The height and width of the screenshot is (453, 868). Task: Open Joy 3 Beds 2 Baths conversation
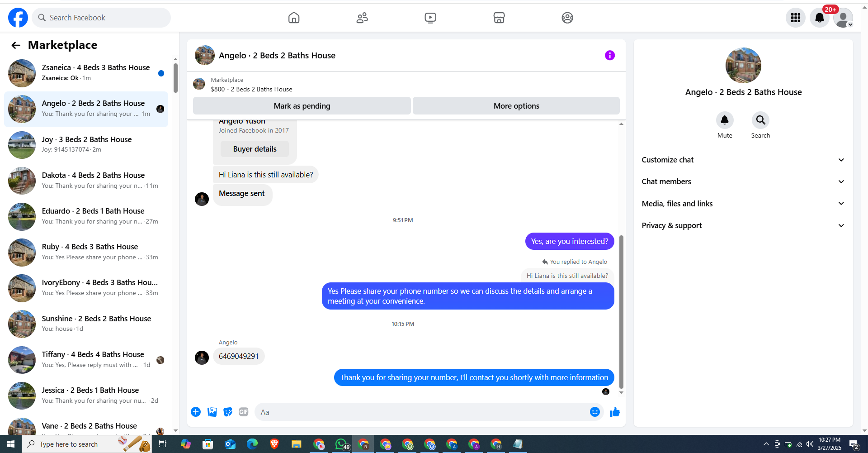tap(86, 145)
